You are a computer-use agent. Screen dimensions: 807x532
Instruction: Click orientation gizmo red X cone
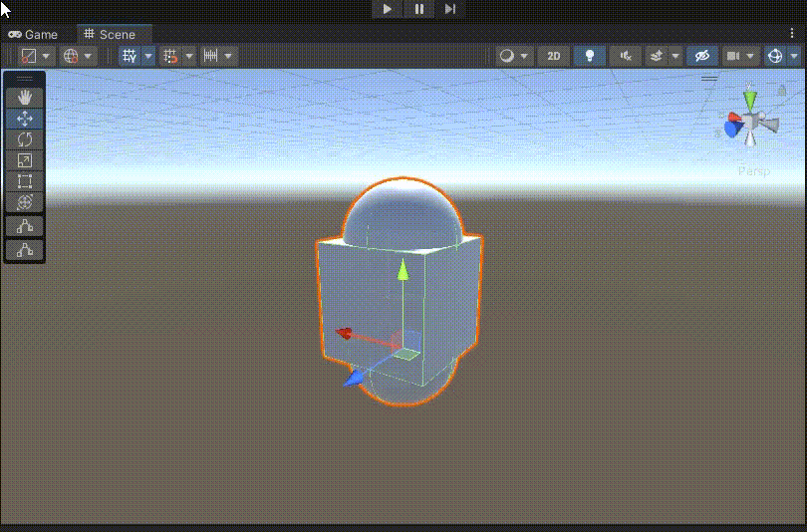click(x=733, y=118)
